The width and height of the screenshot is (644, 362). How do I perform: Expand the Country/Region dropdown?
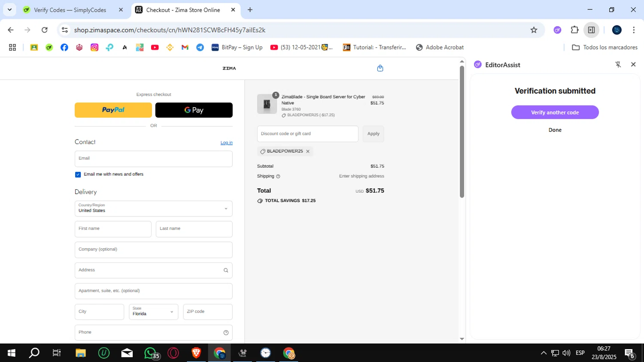tap(153, 209)
